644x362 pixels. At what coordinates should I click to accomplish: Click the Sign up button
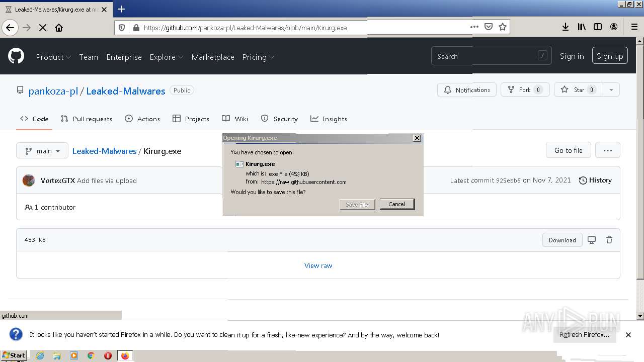[x=610, y=56]
